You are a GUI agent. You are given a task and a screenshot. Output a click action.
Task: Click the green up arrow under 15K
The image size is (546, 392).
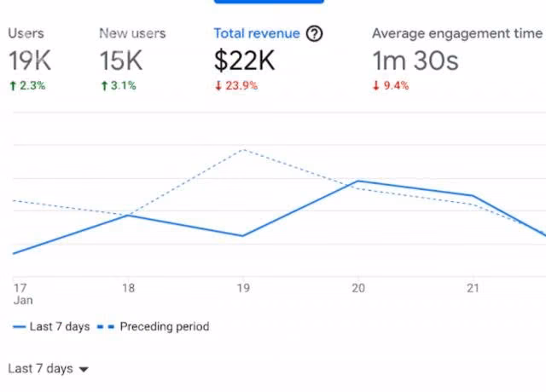[104, 85]
